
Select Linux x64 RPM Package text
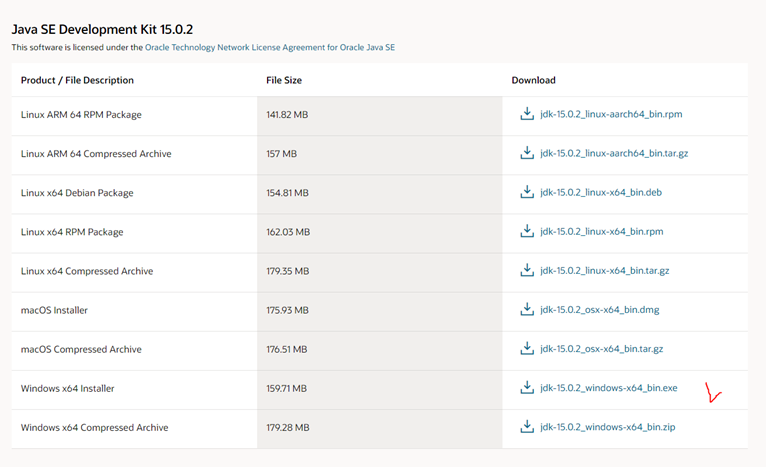tap(72, 232)
